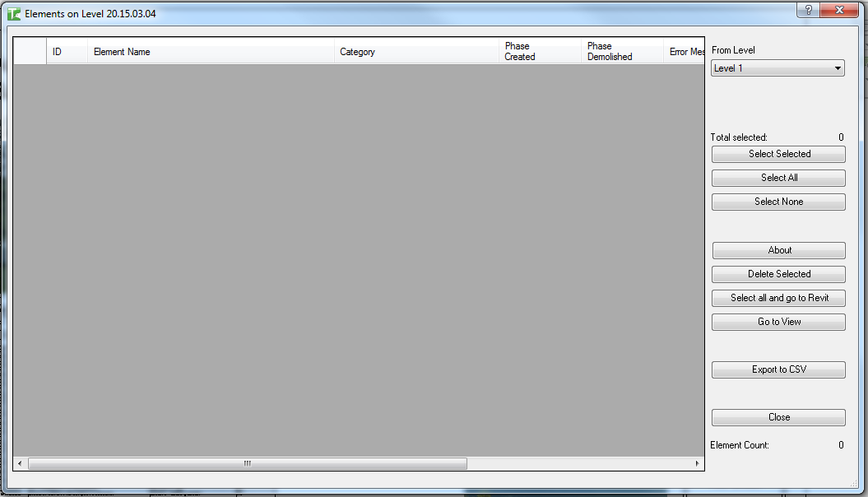Click the Close button in the side panel
The height and width of the screenshot is (497, 868).
778,417
